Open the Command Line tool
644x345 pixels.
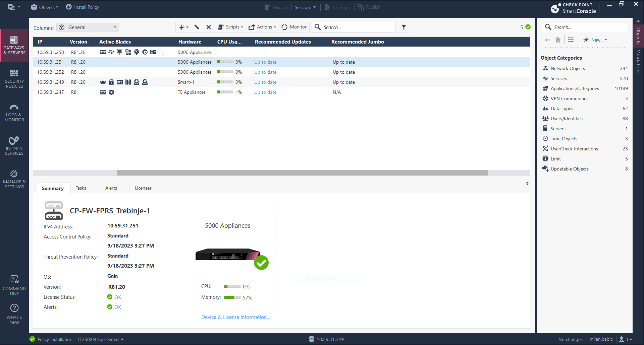click(14, 286)
